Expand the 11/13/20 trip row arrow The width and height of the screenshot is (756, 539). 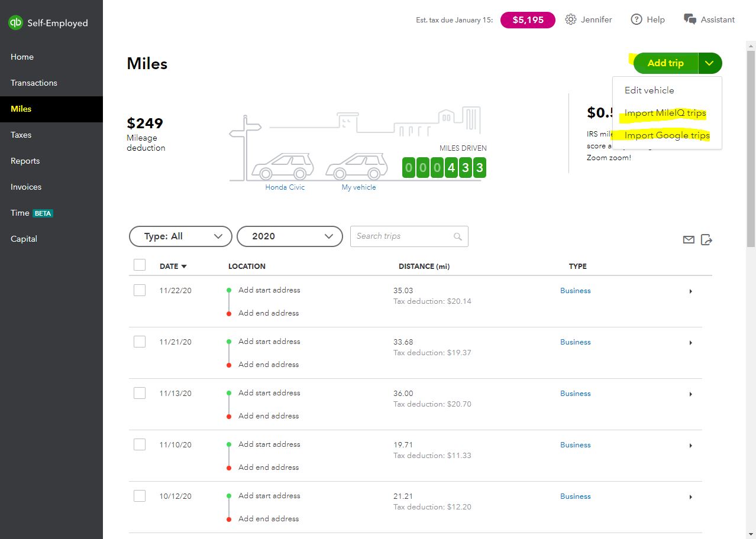pyautogui.click(x=690, y=394)
